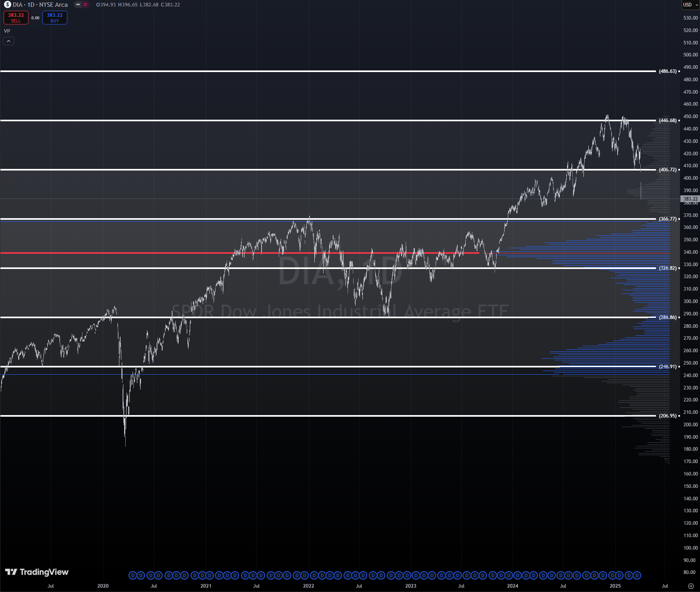Click the DIA ticker symbol text
700x592 pixels.
[18, 5]
